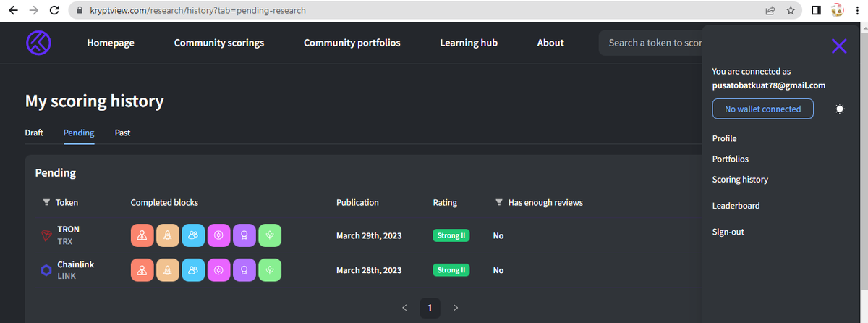Open About nav item
The width and height of the screenshot is (868, 323).
point(550,43)
